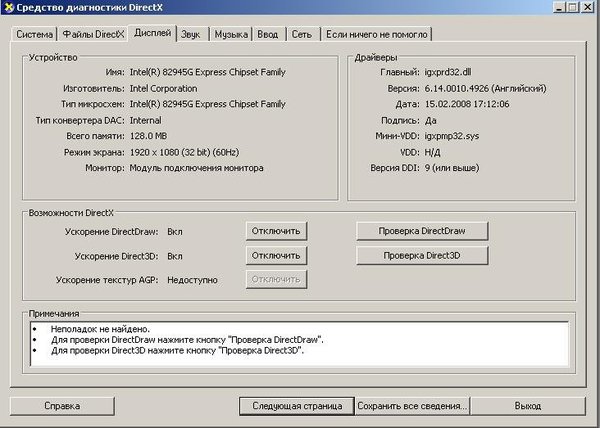
Task: Click the Неполадок не найдено note
Action: click(100, 329)
